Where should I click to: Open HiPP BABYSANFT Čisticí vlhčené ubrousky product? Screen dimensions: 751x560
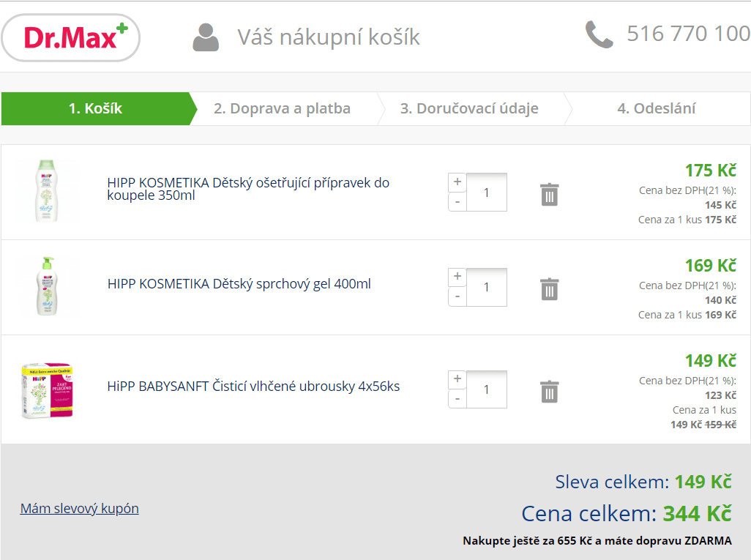253,386
